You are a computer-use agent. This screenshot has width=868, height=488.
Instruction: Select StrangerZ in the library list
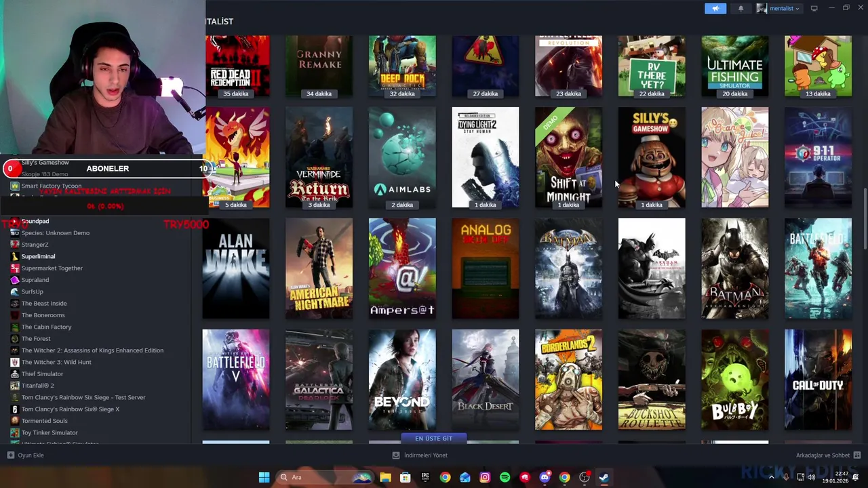(35, 245)
